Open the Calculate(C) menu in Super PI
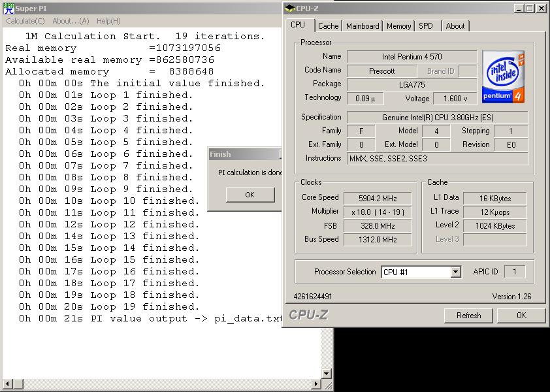The image size is (550, 392). click(25, 21)
